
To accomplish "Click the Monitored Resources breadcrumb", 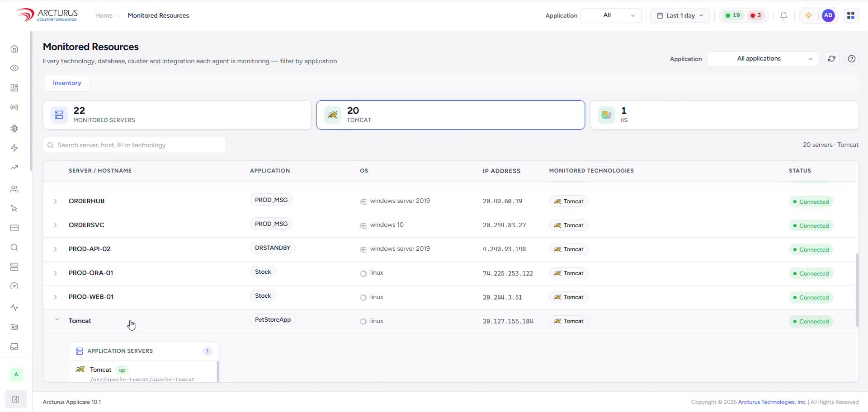I will [158, 15].
